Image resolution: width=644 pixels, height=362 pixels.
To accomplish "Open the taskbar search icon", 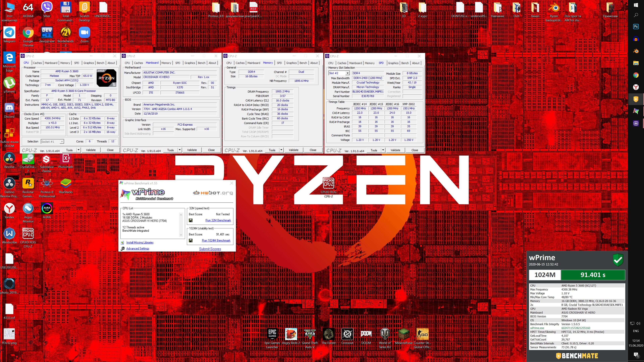I will [636, 15].
